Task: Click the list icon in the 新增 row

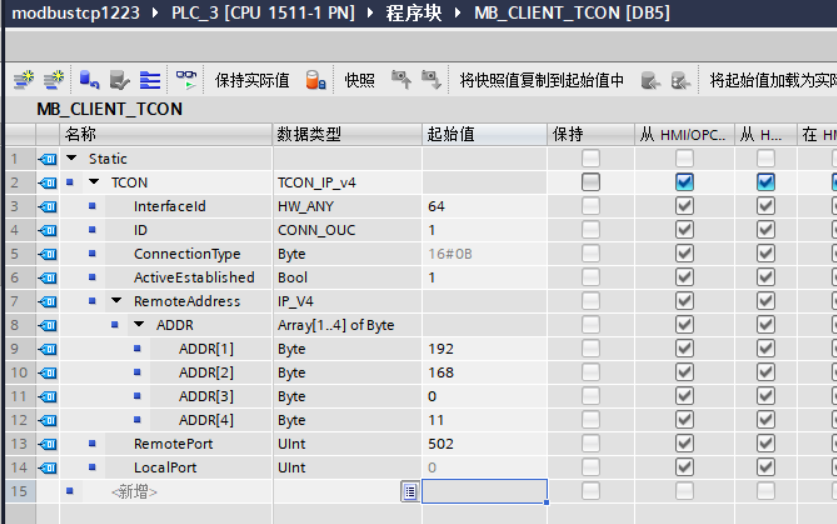Action: (x=409, y=491)
